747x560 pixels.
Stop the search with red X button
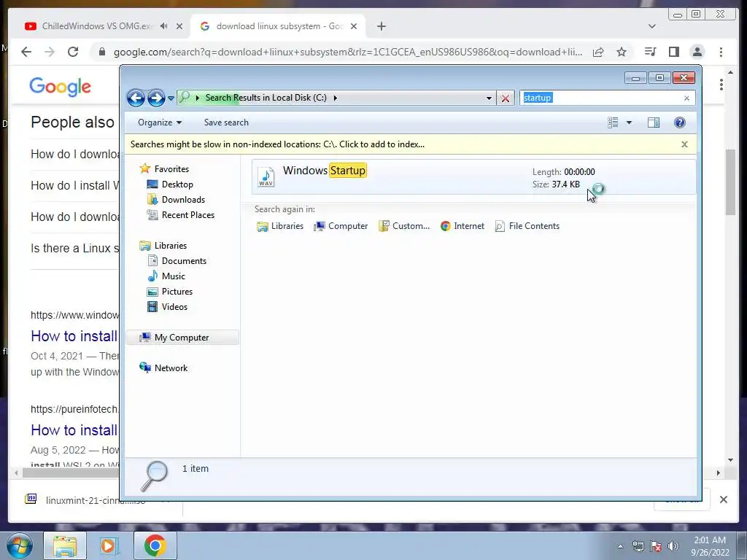coord(506,98)
